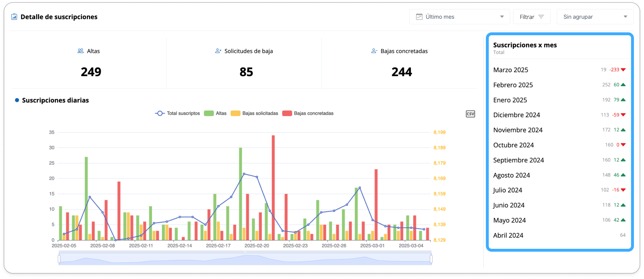This screenshot has height=279, width=644.
Task: Click the filter lines icon in Filtrar
Action: pyautogui.click(x=541, y=17)
